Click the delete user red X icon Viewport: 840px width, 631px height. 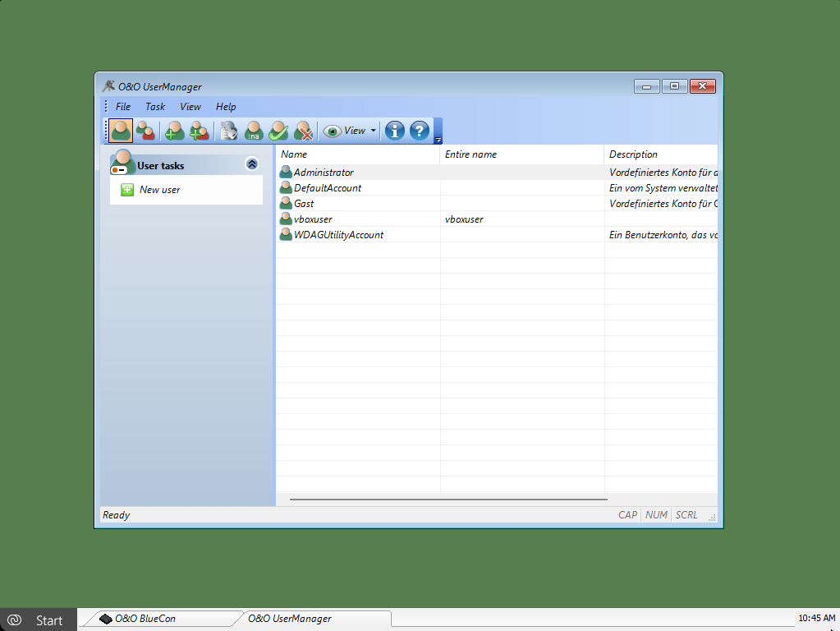(305, 131)
